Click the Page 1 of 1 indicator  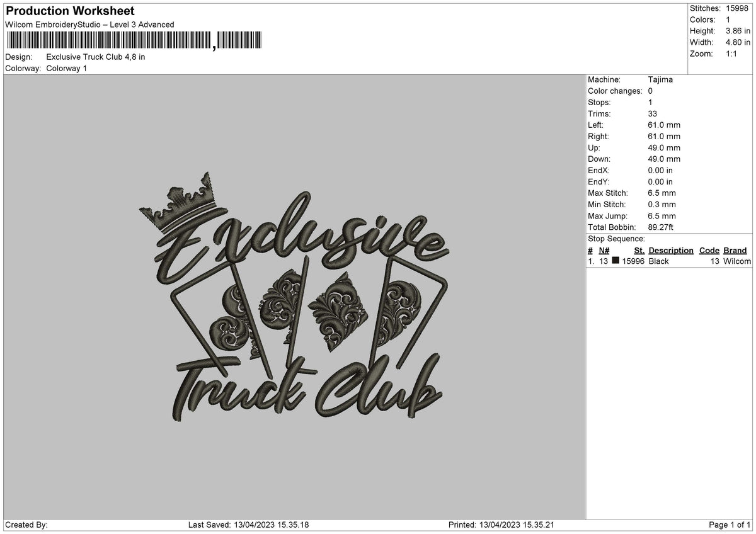point(730,525)
